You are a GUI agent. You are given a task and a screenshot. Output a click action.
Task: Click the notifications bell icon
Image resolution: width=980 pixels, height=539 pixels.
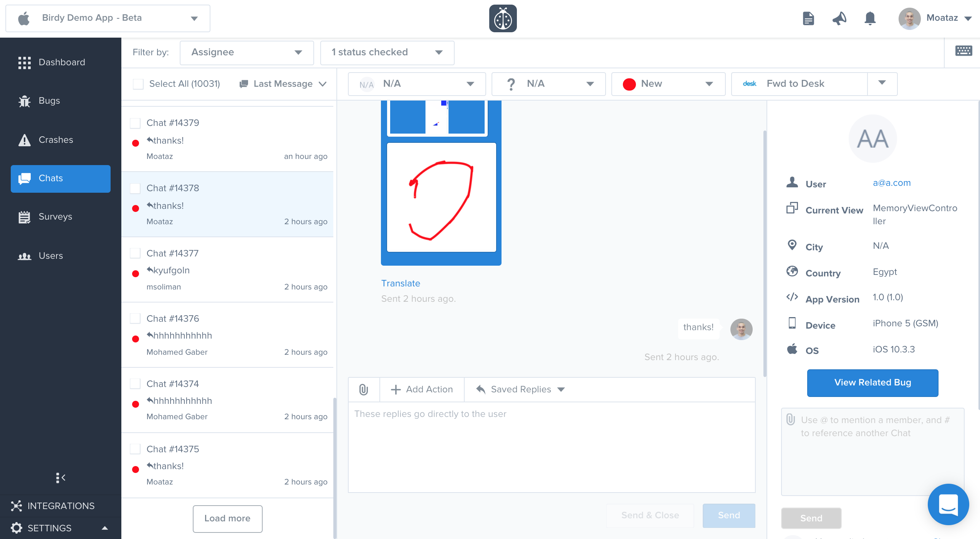click(x=870, y=18)
